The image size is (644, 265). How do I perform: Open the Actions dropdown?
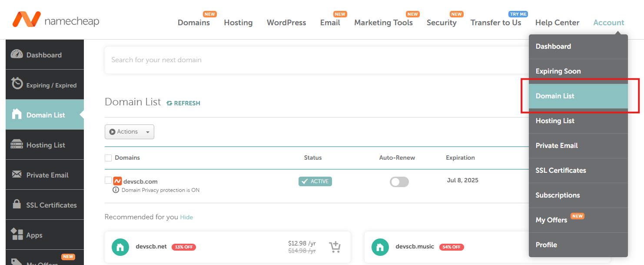129,132
